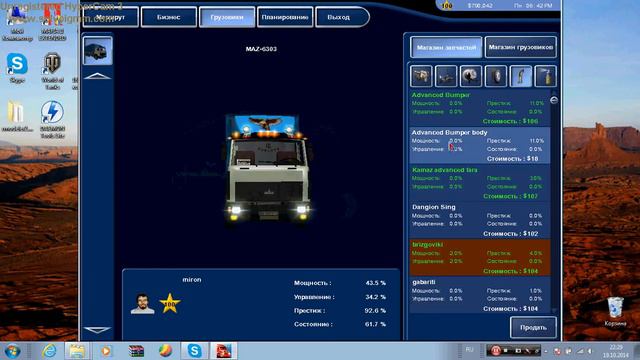Select the suspension parts category icon

[x=446, y=76]
